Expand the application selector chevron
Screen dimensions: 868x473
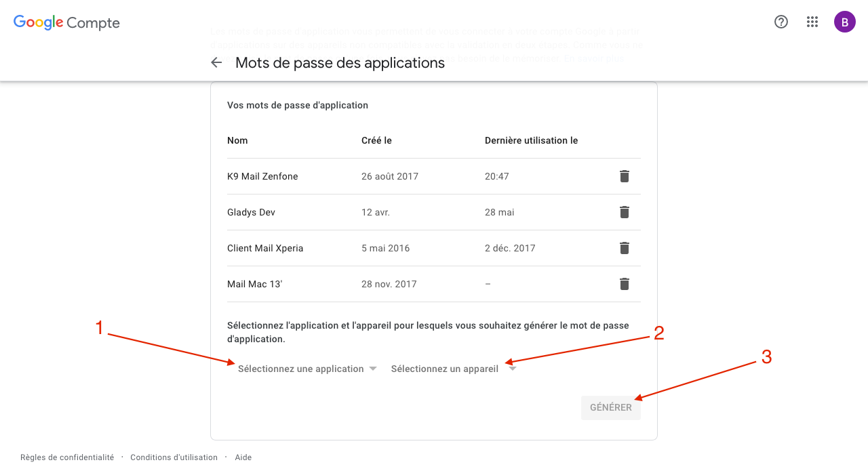pyautogui.click(x=373, y=369)
